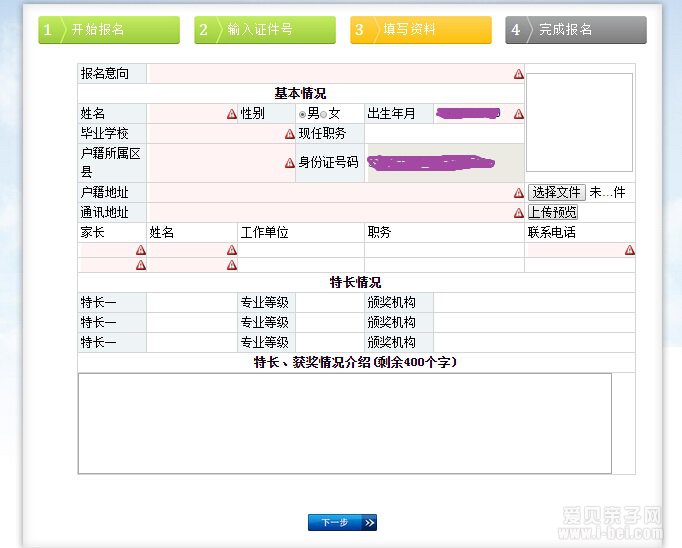Focus the first 颁奖机构 input field
This screenshot has width=682, height=548.
click(x=534, y=303)
